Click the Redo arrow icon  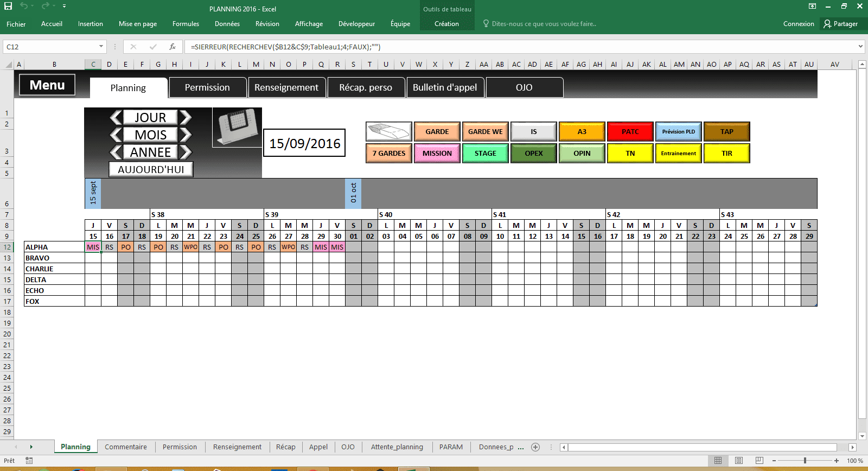pyautogui.click(x=46, y=6)
